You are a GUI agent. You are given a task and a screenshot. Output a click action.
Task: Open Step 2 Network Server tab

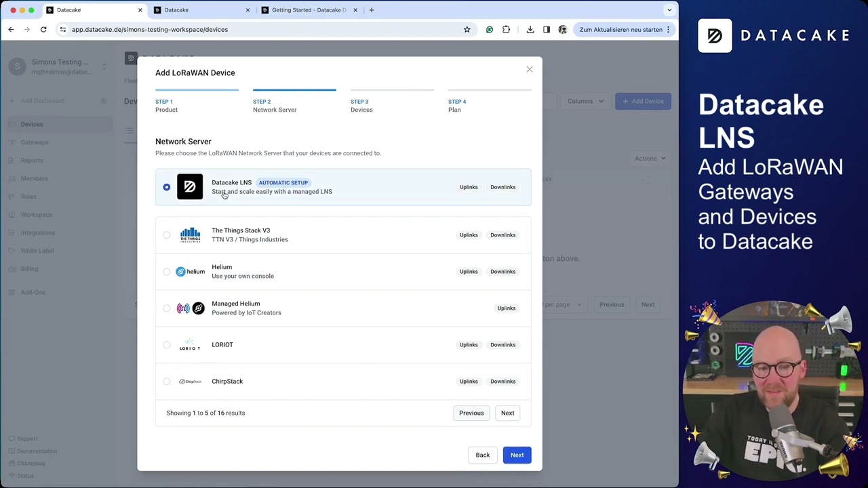tap(294, 102)
